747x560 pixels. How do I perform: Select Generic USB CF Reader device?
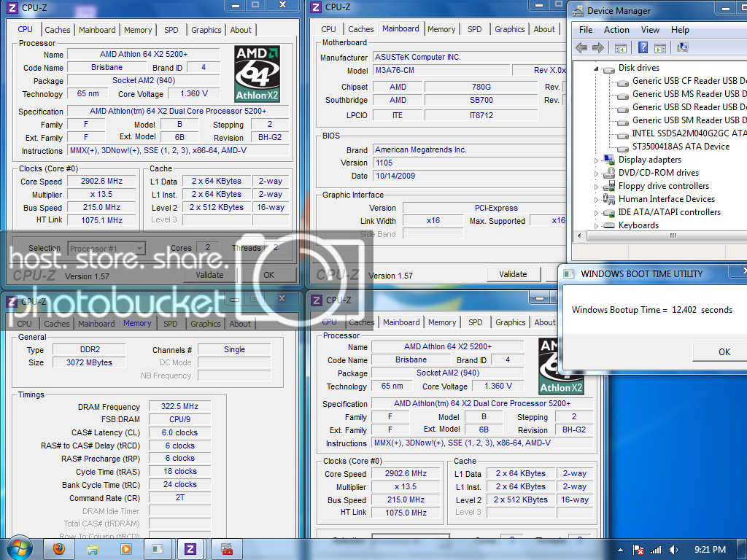click(689, 81)
